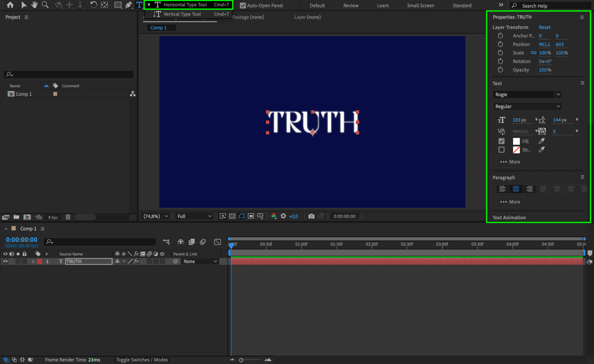Enable the Stroke checkbox
The width and height of the screenshot is (594, 364).
(502, 150)
